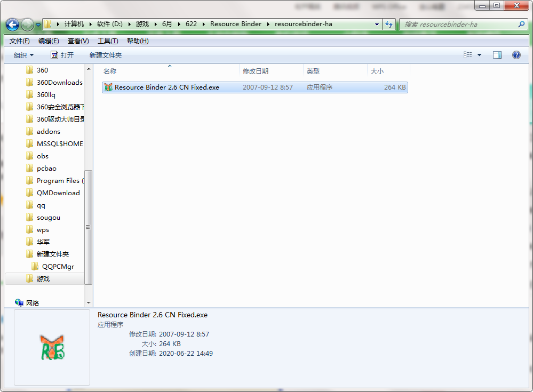Click the pcbao folder icon

pyautogui.click(x=29, y=168)
